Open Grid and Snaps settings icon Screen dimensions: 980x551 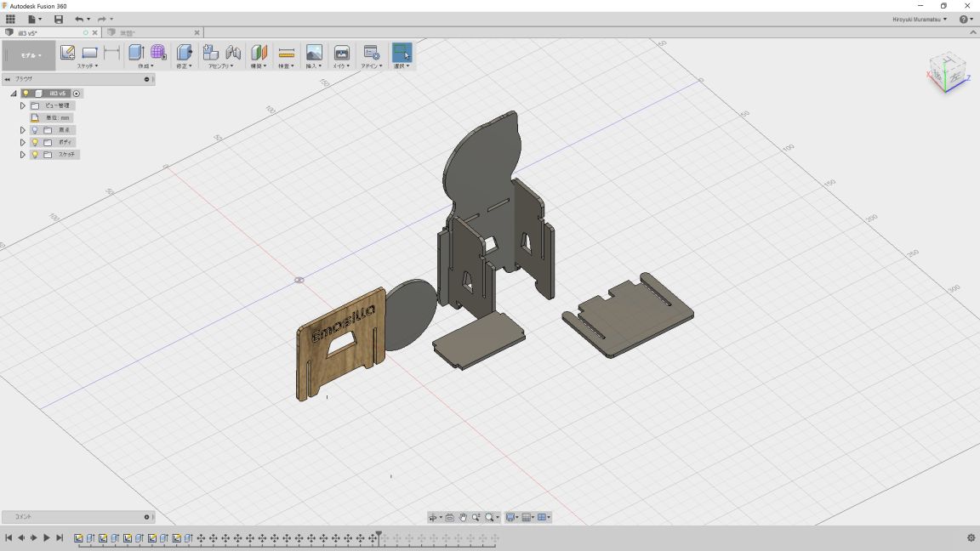point(527,517)
